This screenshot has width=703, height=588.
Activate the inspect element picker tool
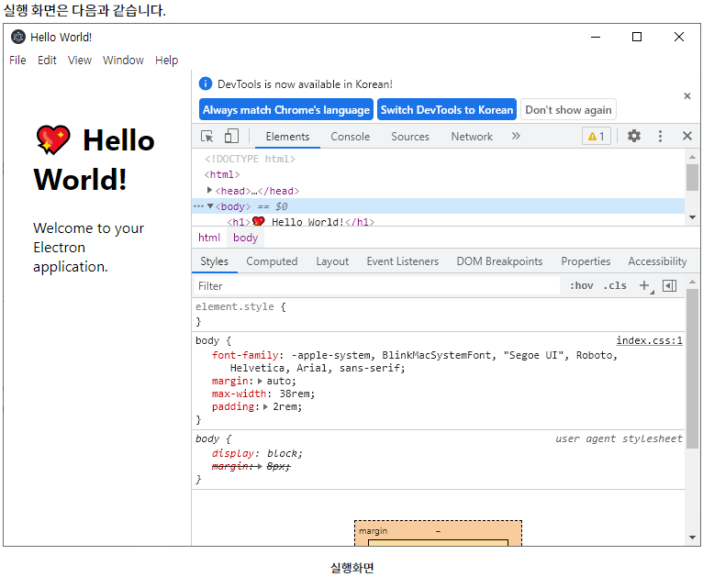click(207, 137)
